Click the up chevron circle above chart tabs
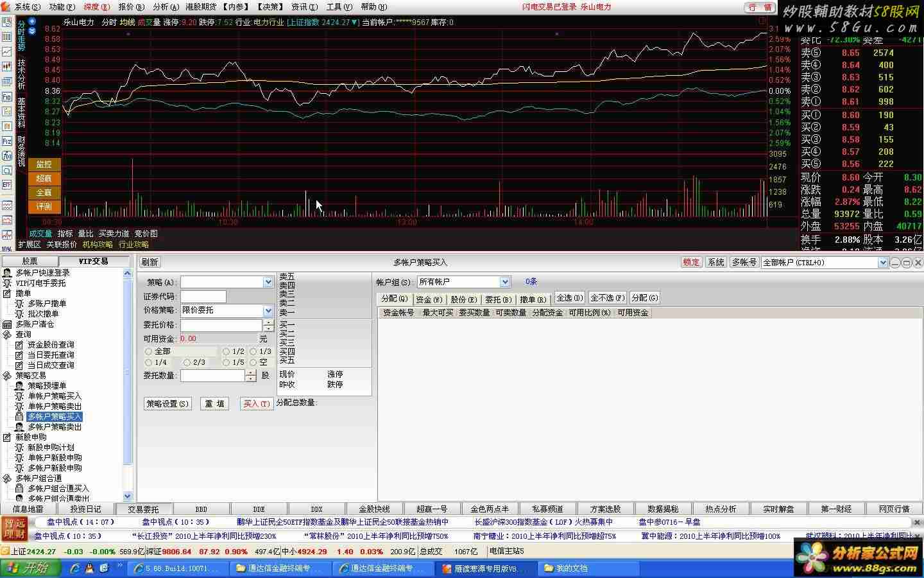This screenshot has width=924, height=578. 32,22
